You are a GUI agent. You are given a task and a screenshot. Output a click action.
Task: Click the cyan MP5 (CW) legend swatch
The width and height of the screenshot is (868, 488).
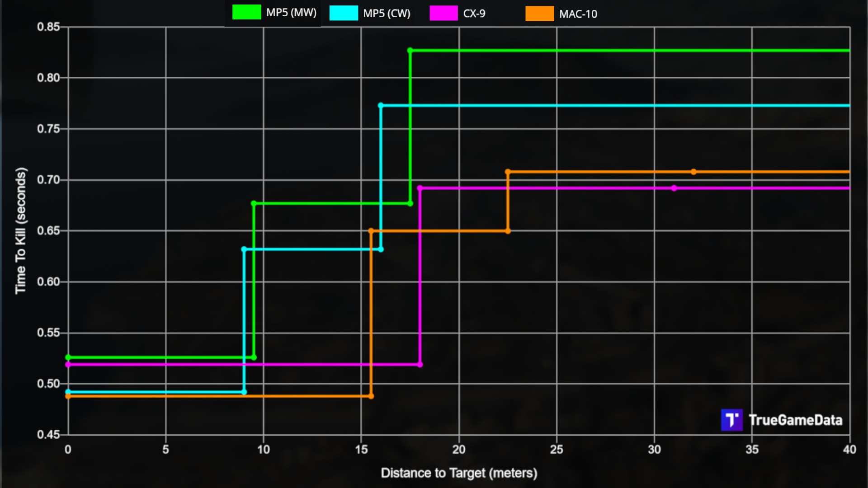[x=344, y=13]
